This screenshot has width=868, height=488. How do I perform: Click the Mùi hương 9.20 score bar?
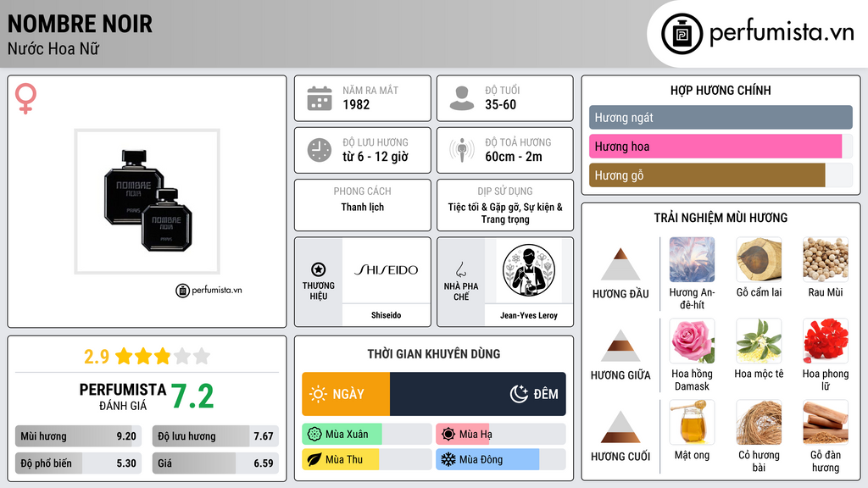click(x=78, y=436)
